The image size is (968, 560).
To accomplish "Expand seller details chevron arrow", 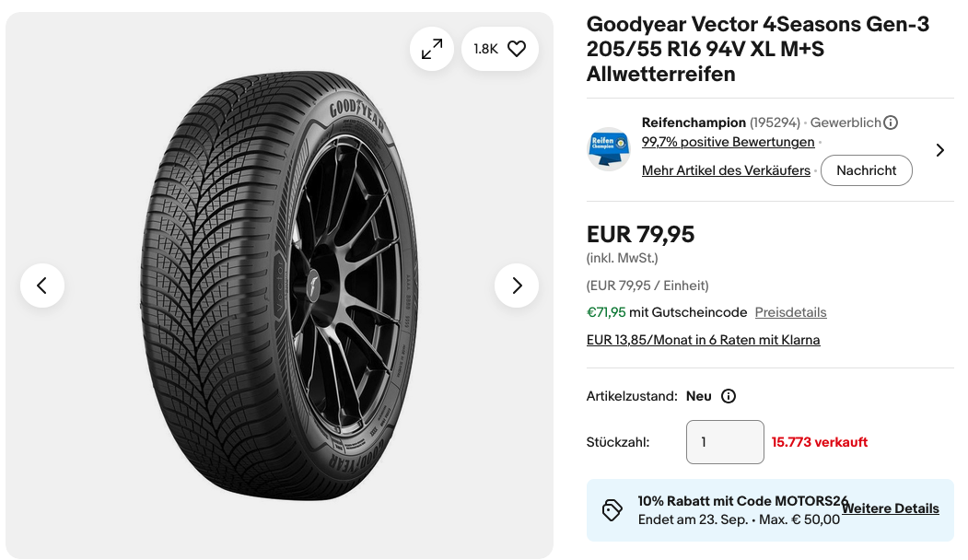I will tap(939, 150).
